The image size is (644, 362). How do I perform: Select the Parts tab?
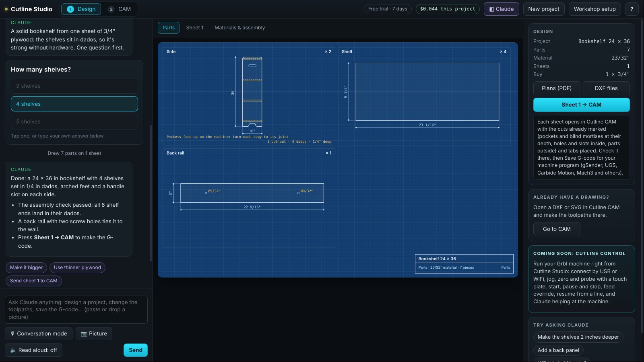169,28
